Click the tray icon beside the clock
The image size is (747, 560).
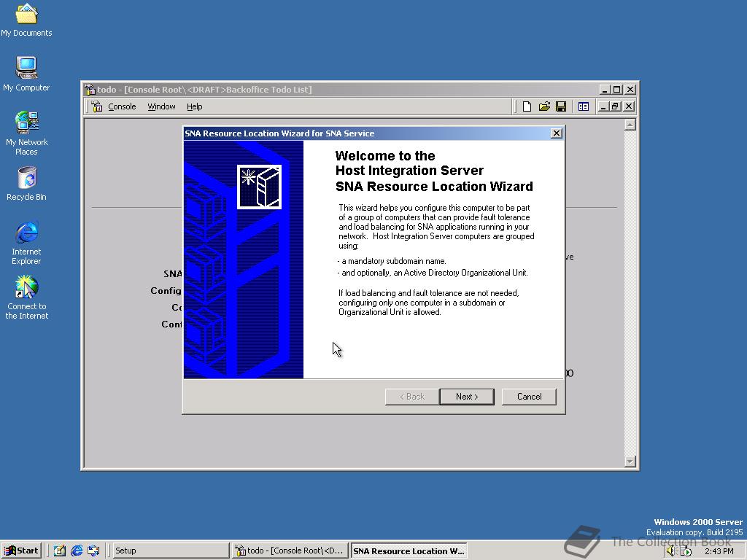coord(685,551)
